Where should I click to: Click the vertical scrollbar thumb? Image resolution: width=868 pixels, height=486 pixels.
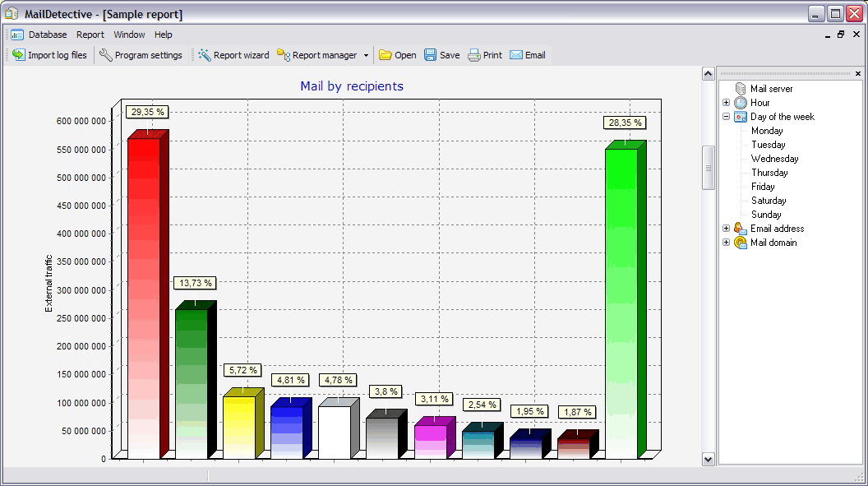[x=708, y=168]
